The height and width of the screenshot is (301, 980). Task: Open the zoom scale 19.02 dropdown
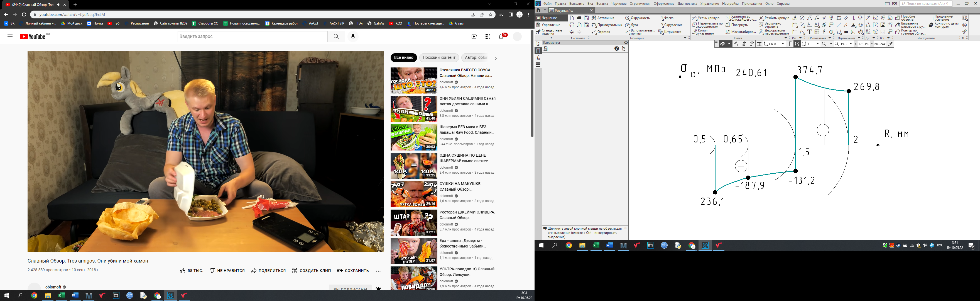[851, 44]
